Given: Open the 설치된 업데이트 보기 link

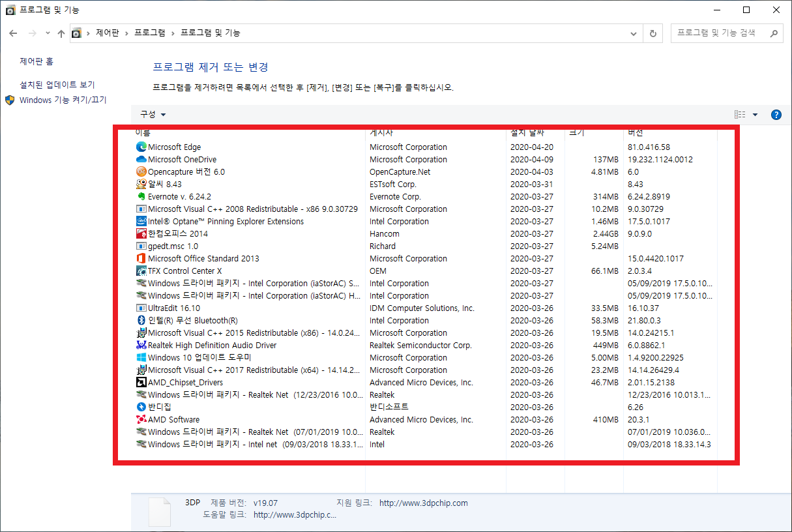Looking at the screenshot, I should point(57,85).
